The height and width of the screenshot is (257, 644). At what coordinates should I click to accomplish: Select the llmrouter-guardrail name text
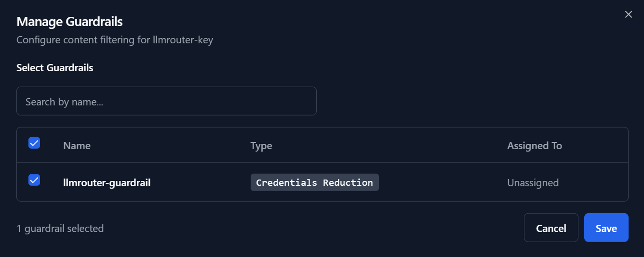[107, 183]
